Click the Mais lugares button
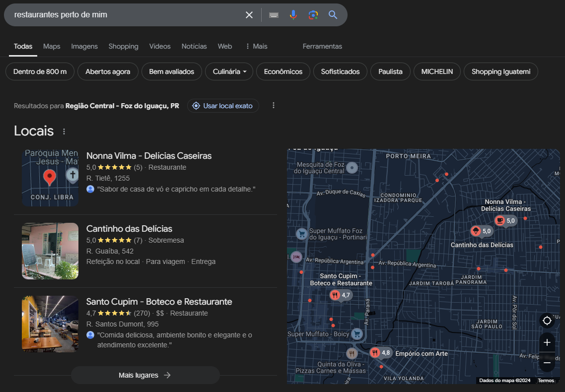The height and width of the screenshot is (392, 565). pos(145,375)
